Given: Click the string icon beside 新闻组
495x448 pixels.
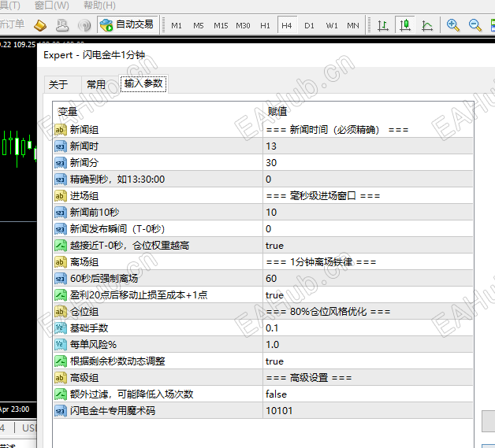Looking at the screenshot, I should pyautogui.click(x=60, y=130).
